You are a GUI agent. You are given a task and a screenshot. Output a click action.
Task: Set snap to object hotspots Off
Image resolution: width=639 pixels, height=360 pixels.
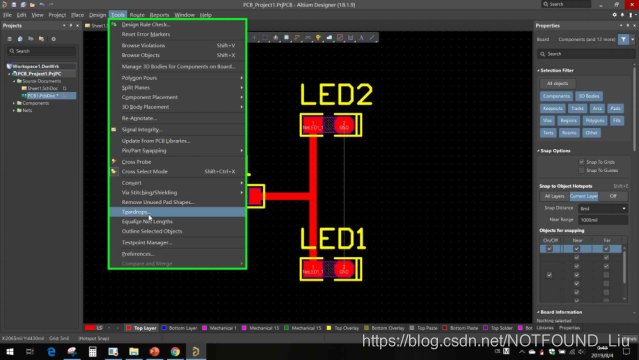(x=613, y=196)
